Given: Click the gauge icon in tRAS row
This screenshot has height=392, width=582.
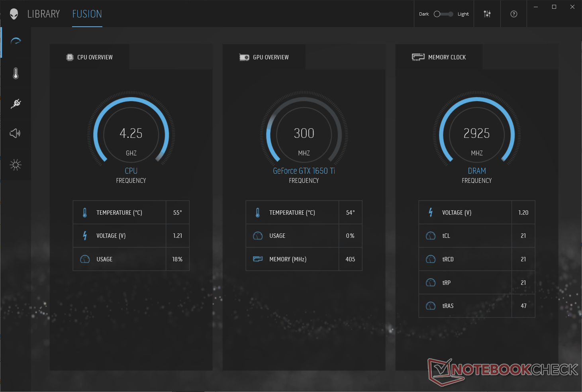Looking at the screenshot, I should tap(431, 306).
